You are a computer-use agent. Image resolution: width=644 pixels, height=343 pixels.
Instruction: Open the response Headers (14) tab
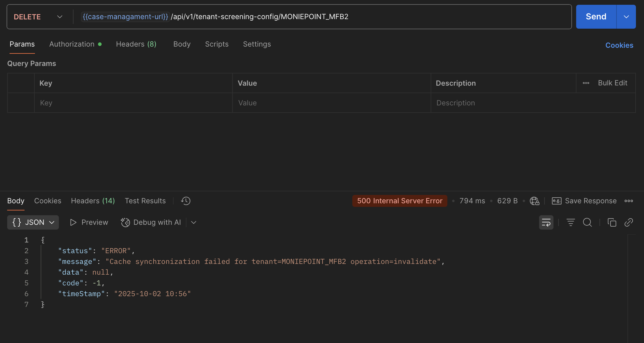pyautogui.click(x=93, y=201)
